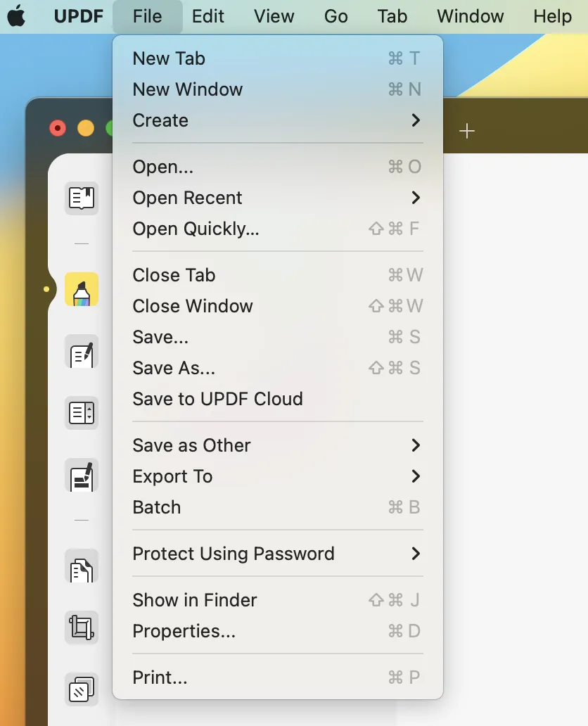The height and width of the screenshot is (726, 588).
Task: Close the UPDF window with red button
Action: coord(58,128)
